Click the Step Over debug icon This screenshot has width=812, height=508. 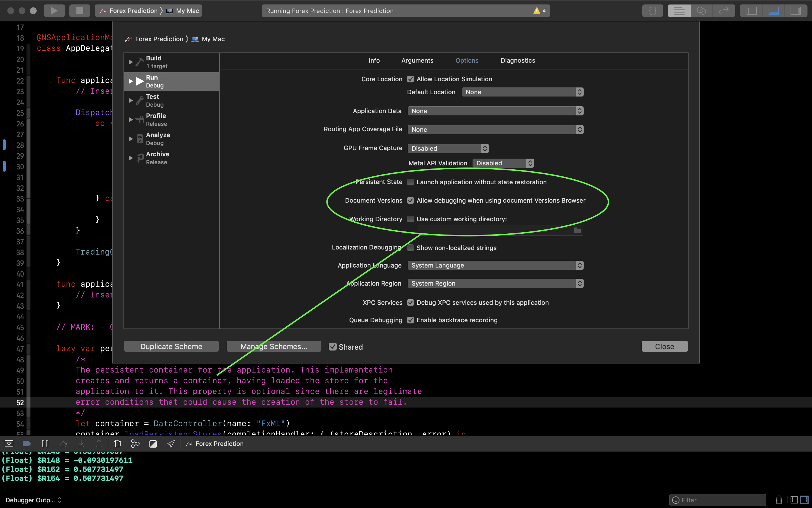click(63, 444)
